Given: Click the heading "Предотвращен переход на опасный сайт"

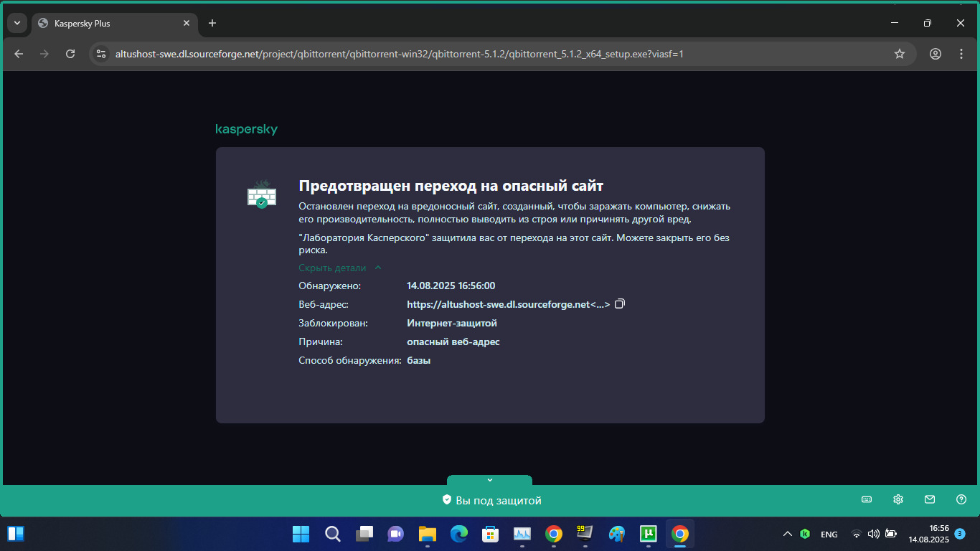Looking at the screenshot, I should (451, 186).
